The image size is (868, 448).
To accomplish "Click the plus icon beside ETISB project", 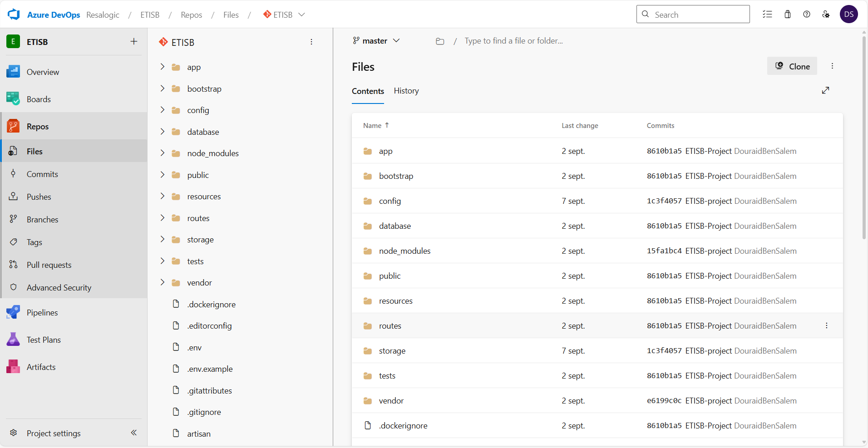I will point(134,41).
